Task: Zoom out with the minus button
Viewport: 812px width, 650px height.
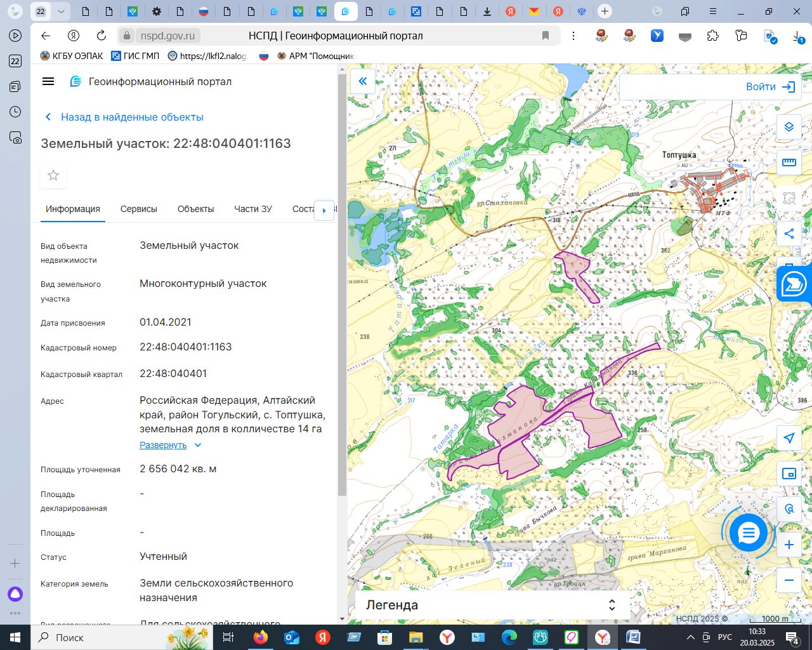Action: click(x=789, y=580)
